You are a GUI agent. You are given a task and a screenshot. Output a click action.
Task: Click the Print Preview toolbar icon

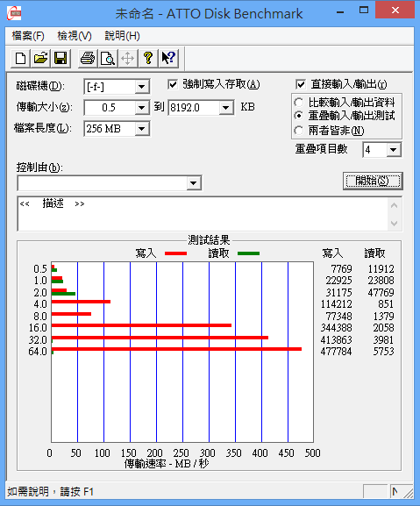(x=108, y=59)
